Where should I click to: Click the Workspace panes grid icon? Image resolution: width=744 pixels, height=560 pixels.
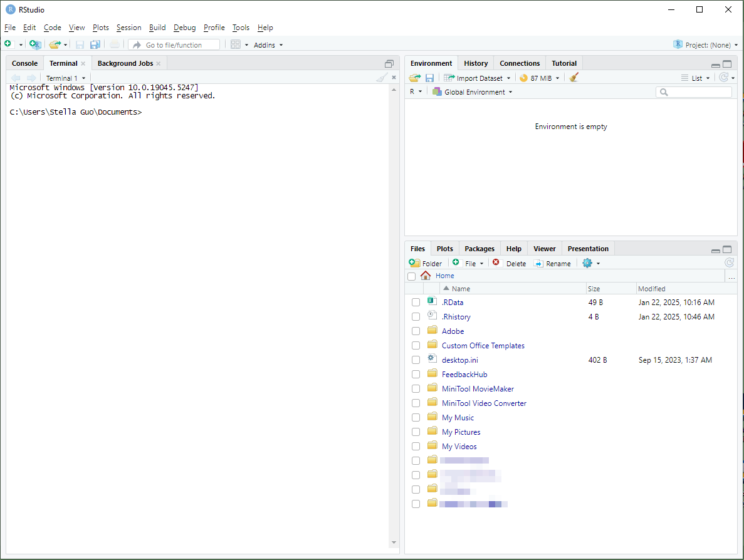click(235, 44)
